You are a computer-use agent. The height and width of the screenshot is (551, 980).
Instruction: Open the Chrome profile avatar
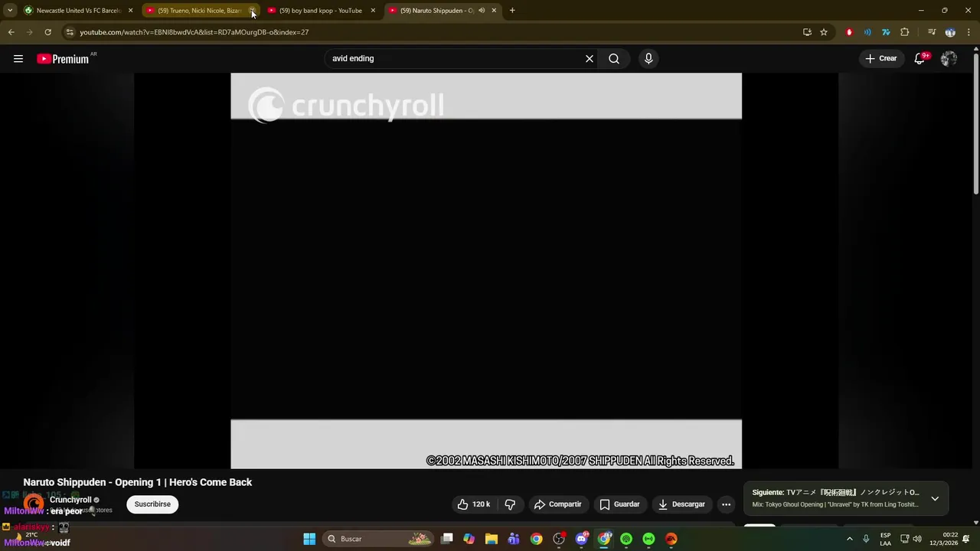950,32
